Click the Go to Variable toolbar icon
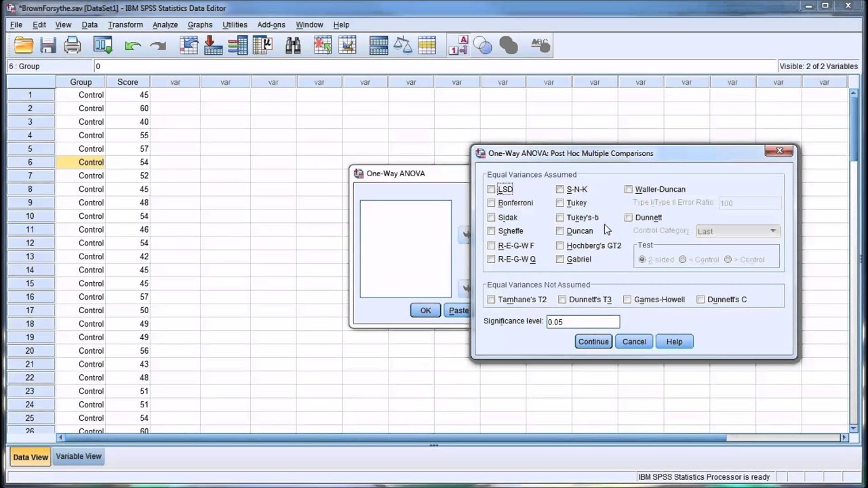 pos(213,45)
